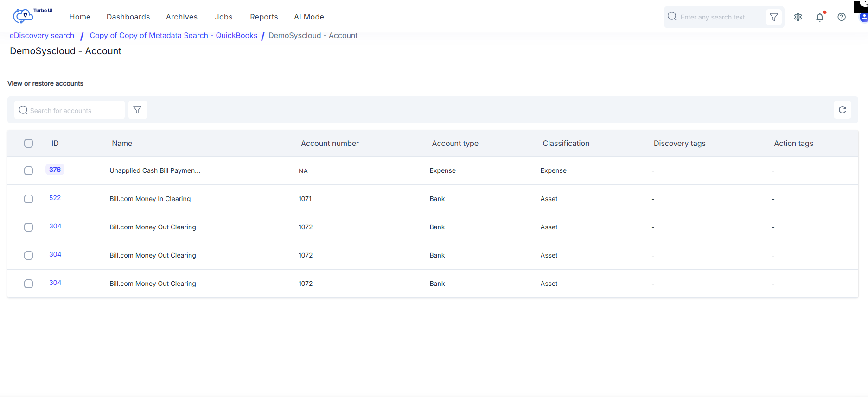Focus the Search for accounts field
The height and width of the screenshot is (397, 868).
point(70,110)
